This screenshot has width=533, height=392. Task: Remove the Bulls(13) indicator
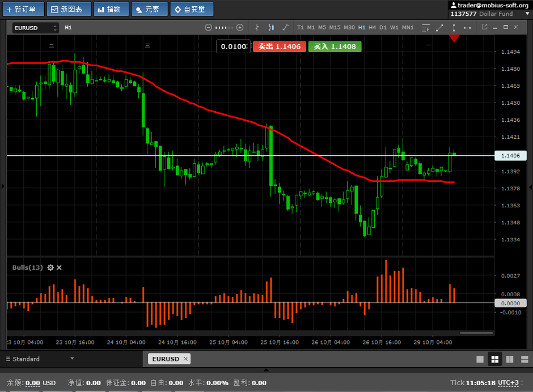(x=59, y=267)
